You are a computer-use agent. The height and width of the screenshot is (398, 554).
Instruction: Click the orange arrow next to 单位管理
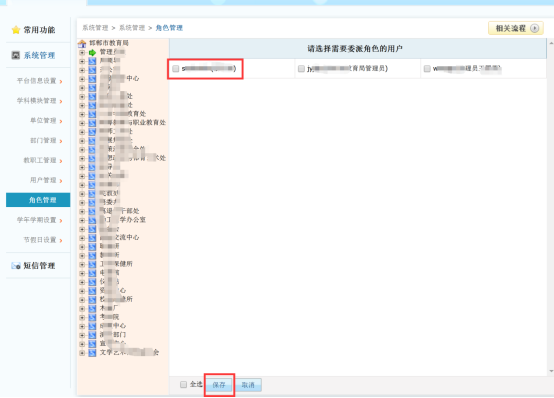click(61, 121)
